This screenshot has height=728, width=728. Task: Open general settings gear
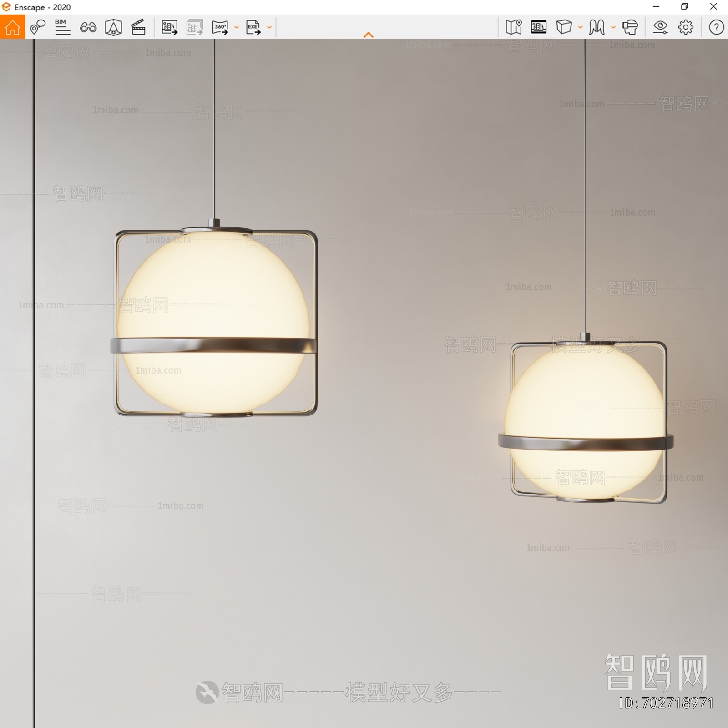pos(686,27)
